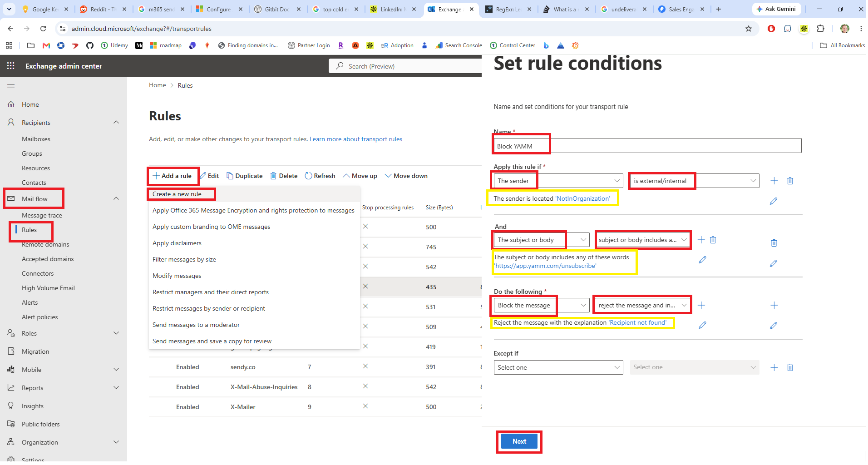Open browser extensions puzzle icon
The width and height of the screenshot is (868, 465).
pos(820,29)
